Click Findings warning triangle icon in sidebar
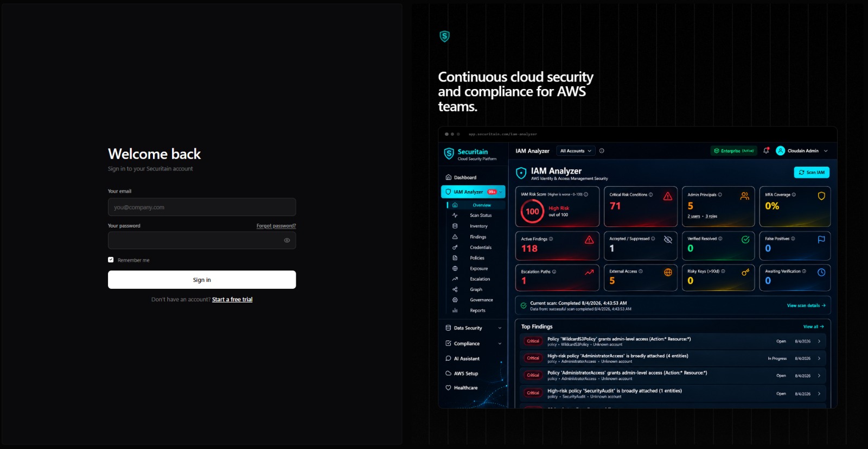The image size is (868, 449). click(455, 237)
